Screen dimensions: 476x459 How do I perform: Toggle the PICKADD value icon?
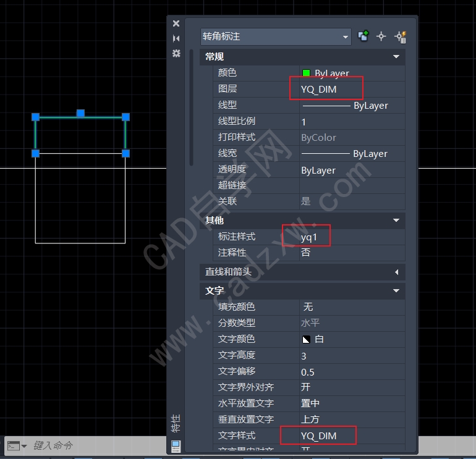(363, 36)
